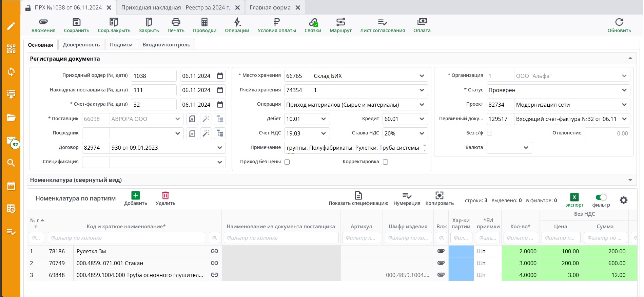
Task: Open table settings via the gear icon
Action: [x=623, y=200]
